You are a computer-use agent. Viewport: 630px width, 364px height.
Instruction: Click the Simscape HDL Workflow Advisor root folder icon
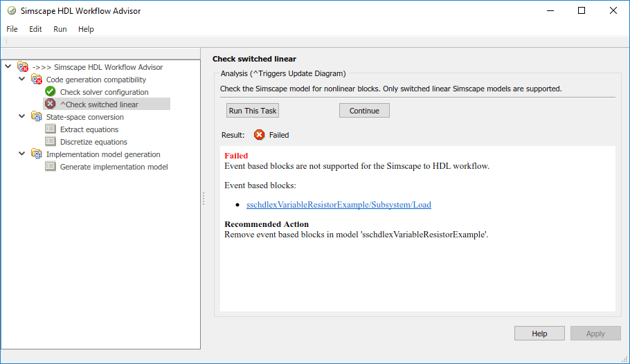coord(23,67)
